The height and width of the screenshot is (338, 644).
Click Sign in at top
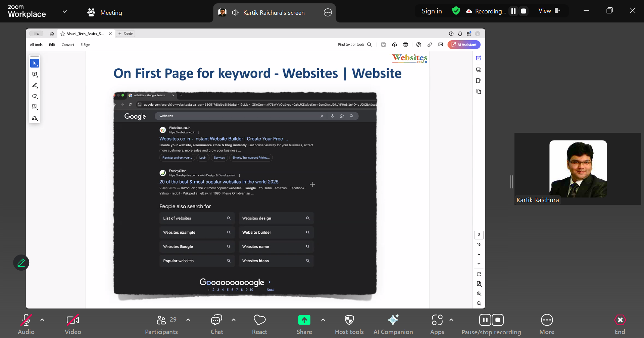coord(432,11)
